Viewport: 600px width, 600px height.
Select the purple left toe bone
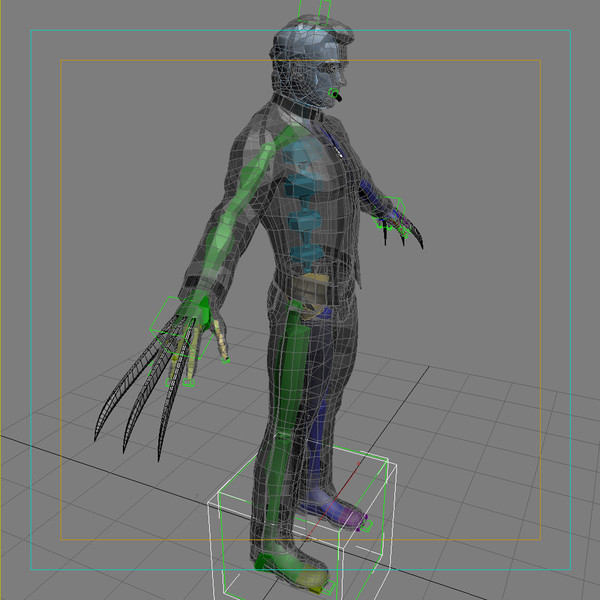(353, 516)
